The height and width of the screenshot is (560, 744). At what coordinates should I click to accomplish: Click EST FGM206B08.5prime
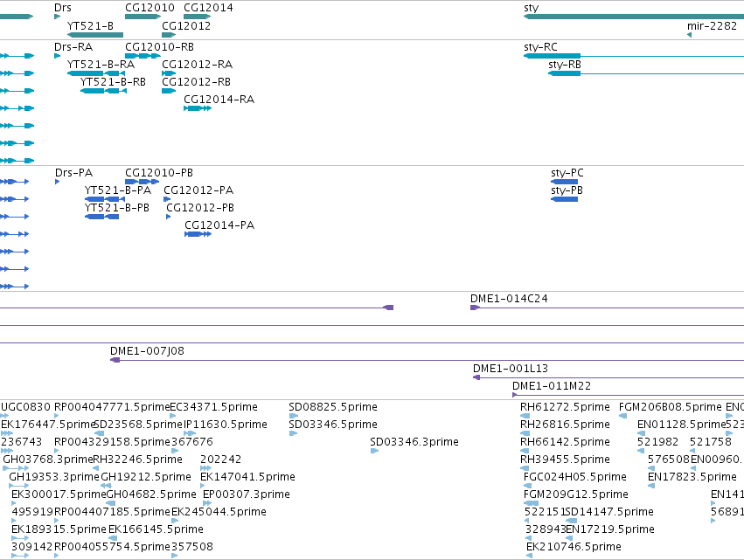pos(670,407)
